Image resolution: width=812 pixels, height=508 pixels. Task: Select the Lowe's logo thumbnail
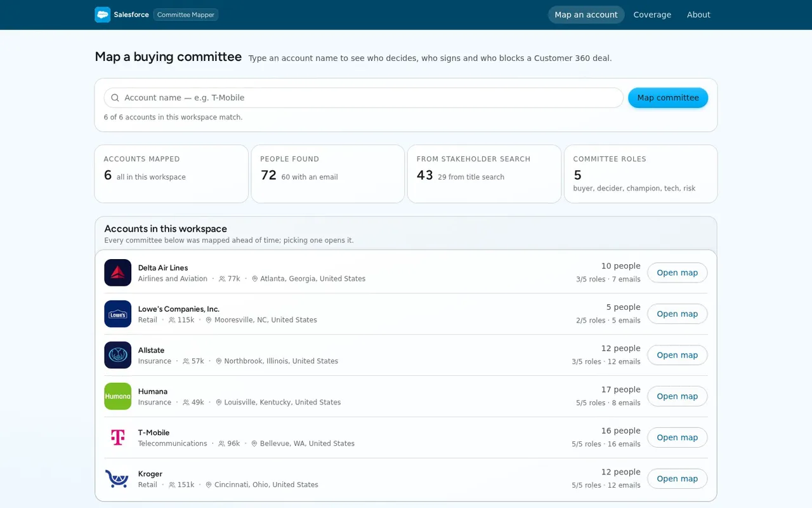(x=118, y=314)
